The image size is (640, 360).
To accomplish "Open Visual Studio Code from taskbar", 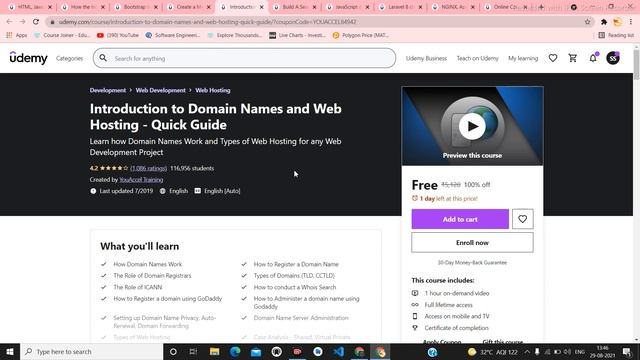I will click(339, 351).
